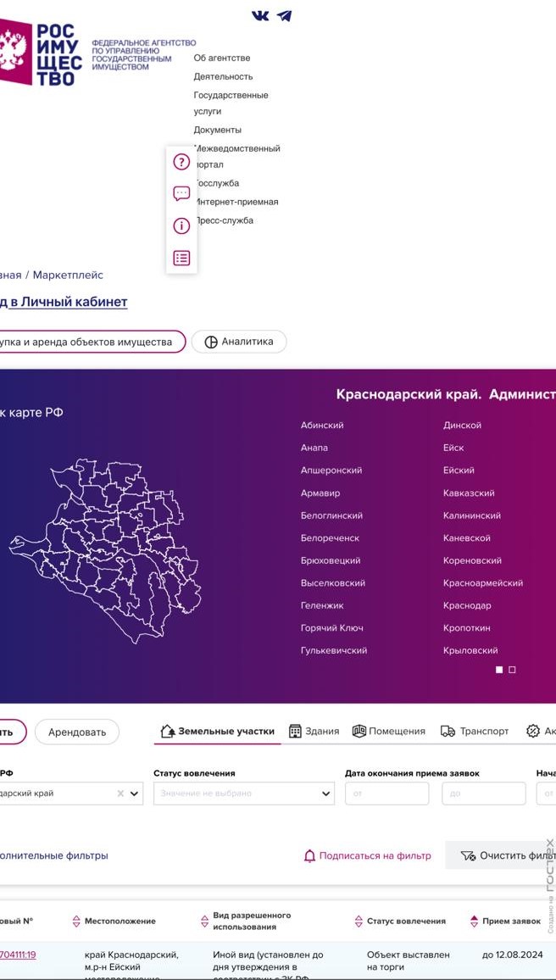Image resolution: width=556 pixels, height=980 pixels.
Task: Click the Здания building icon
Action: pyautogui.click(x=295, y=731)
